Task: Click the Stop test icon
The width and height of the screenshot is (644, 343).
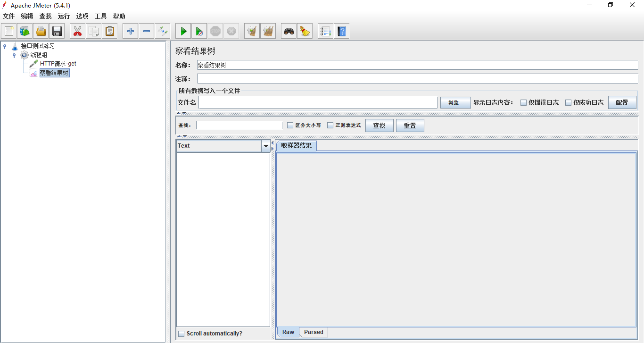Action: click(x=215, y=31)
